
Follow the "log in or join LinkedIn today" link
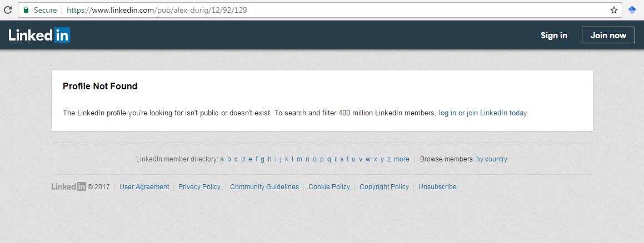[x=483, y=113]
